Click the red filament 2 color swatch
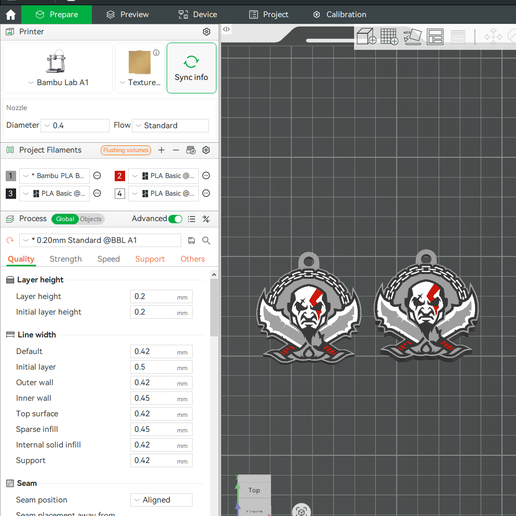 click(x=120, y=176)
